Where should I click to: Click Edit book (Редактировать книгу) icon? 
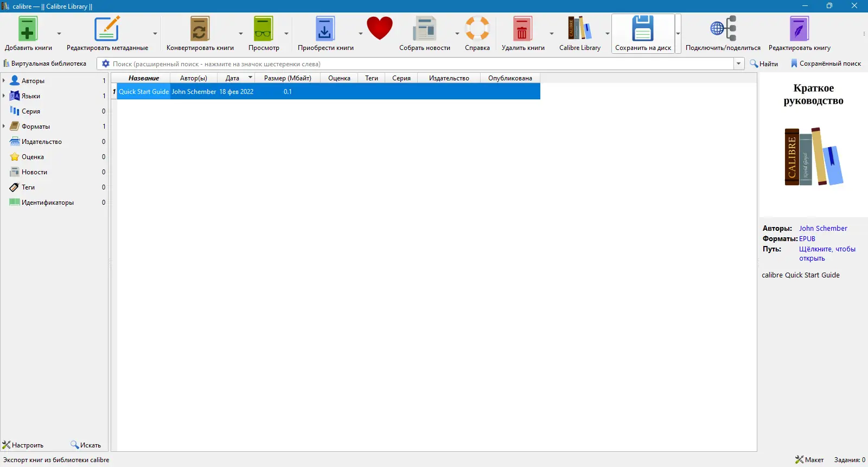[x=799, y=29]
